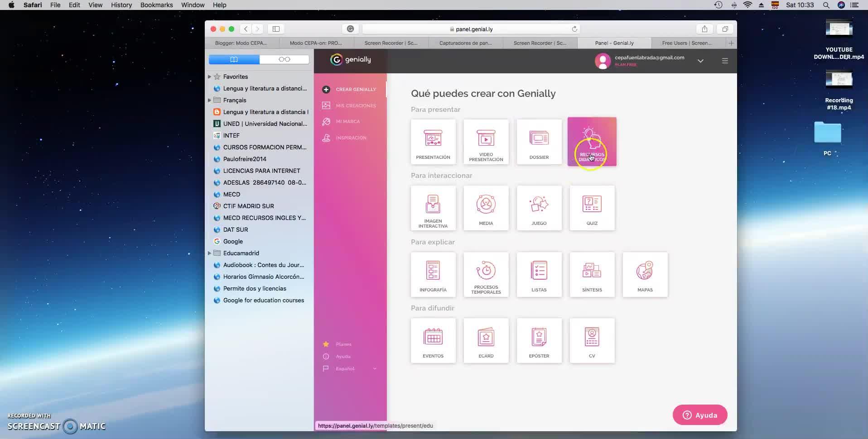868x439 pixels.
Task: Choose the Eventos tile
Action: tap(433, 341)
